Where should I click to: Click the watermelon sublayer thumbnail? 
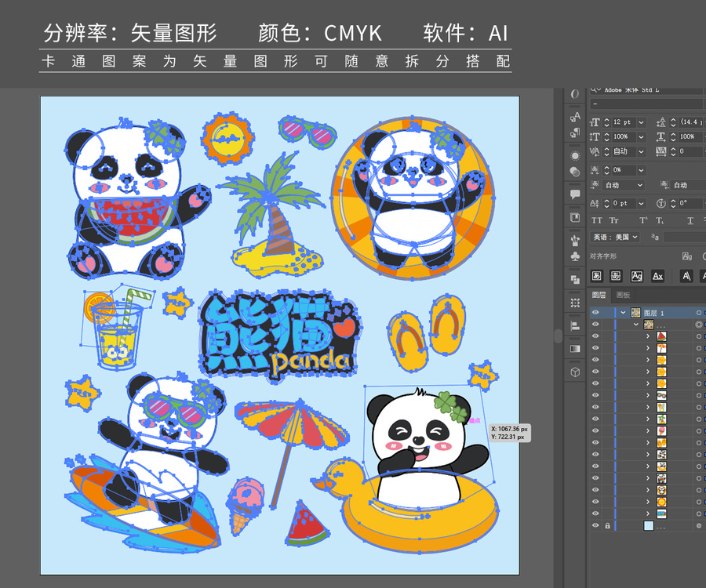point(661,336)
